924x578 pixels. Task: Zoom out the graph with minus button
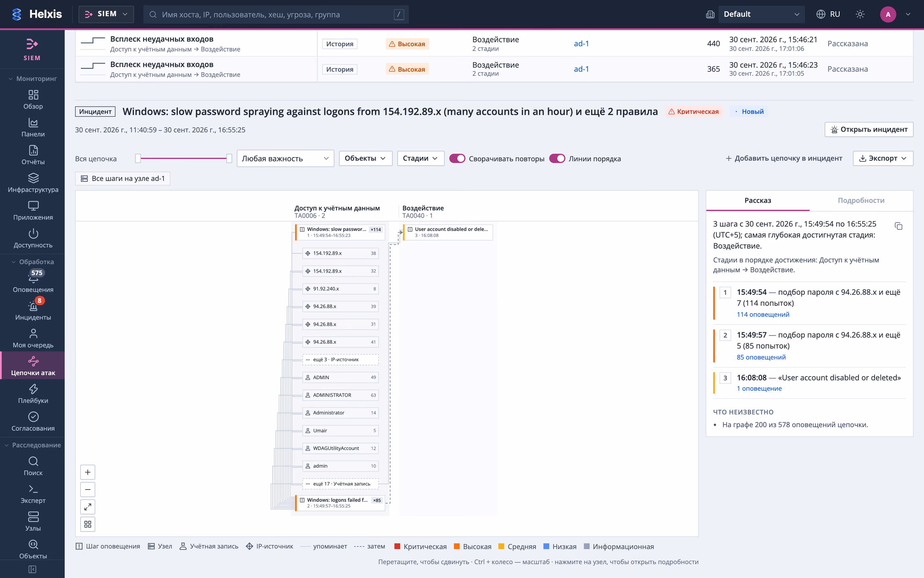point(88,489)
